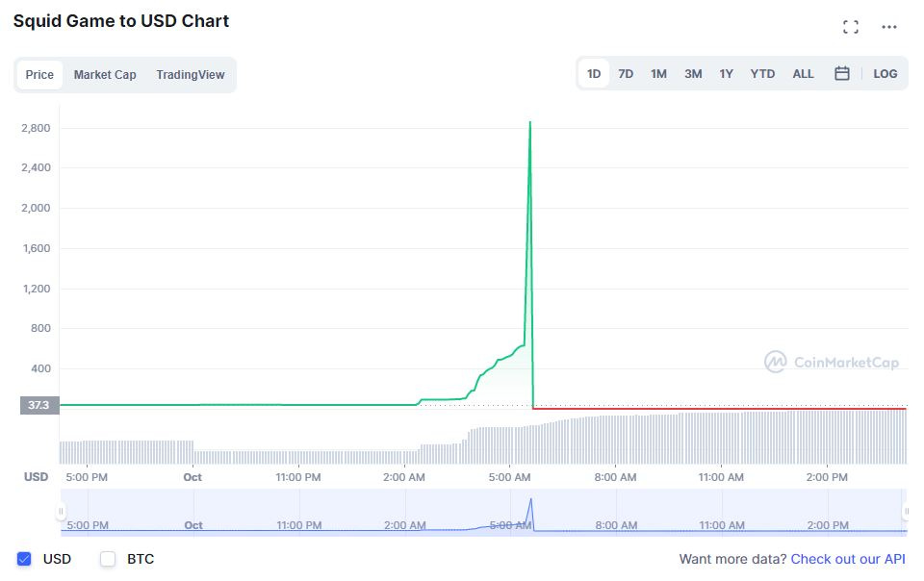Image resolution: width=924 pixels, height=581 pixels.
Task: Select the 1Y time range
Action: point(726,73)
